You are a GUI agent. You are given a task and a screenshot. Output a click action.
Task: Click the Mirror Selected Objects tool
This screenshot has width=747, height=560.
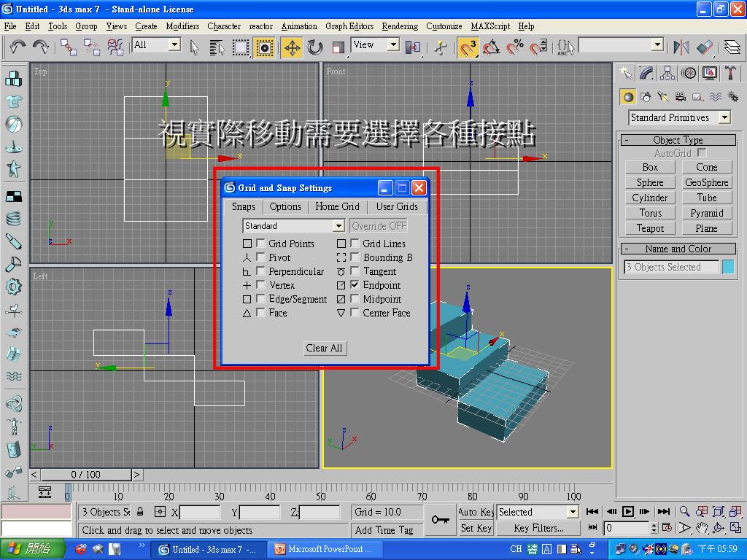pos(681,47)
